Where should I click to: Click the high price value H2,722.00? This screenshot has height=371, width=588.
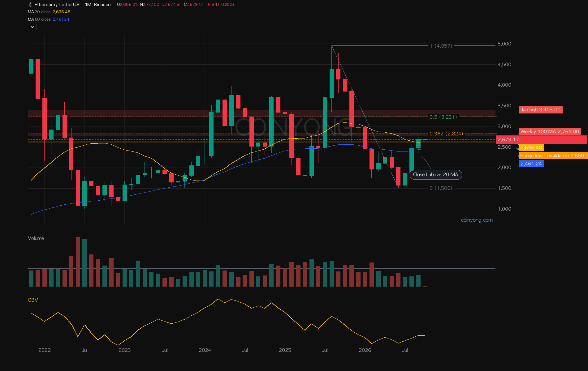pos(150,5)
